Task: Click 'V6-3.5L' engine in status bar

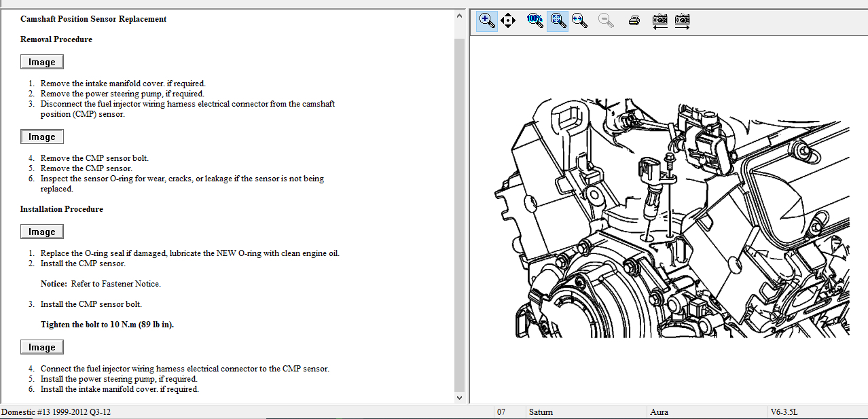Action: [784, 412]
